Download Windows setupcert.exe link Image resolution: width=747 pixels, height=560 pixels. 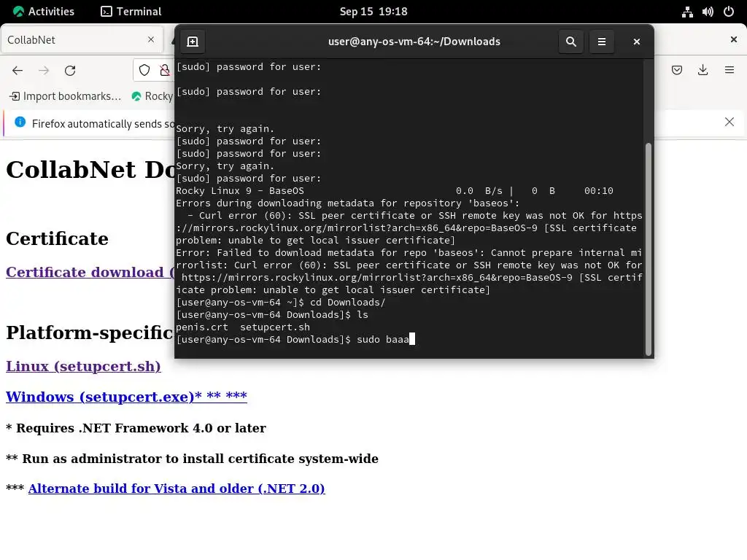[126, 397]
